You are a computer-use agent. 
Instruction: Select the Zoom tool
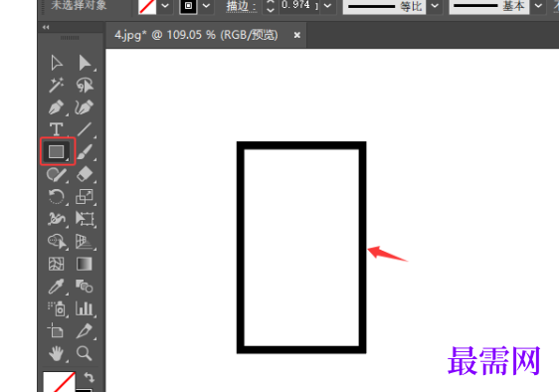point(85,353)
